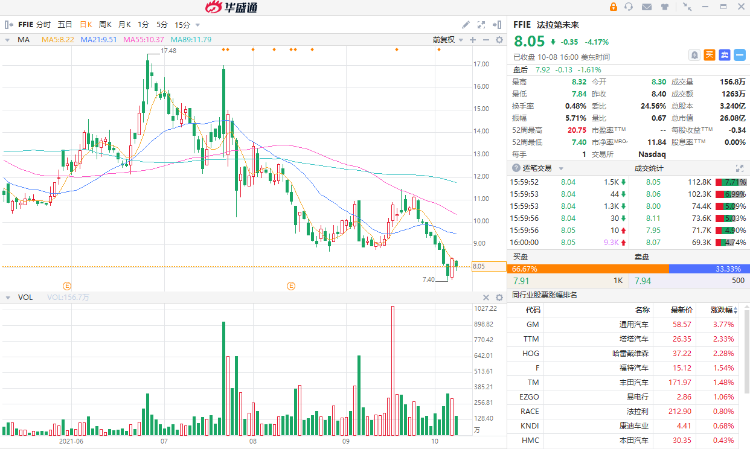Expand the trade statistics panel icon
The height and width of the screenshot is (449, 750).
coord(739,168)
